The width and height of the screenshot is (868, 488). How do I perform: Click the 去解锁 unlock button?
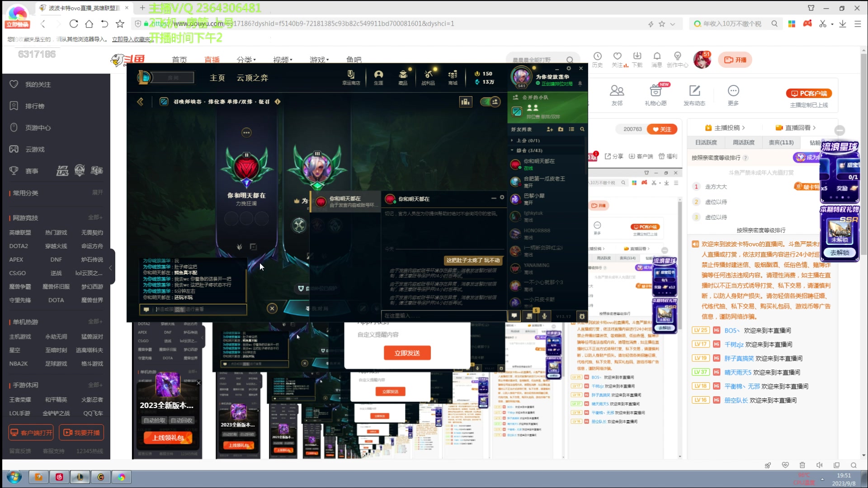pyautogui.click(x=840, y=253)
